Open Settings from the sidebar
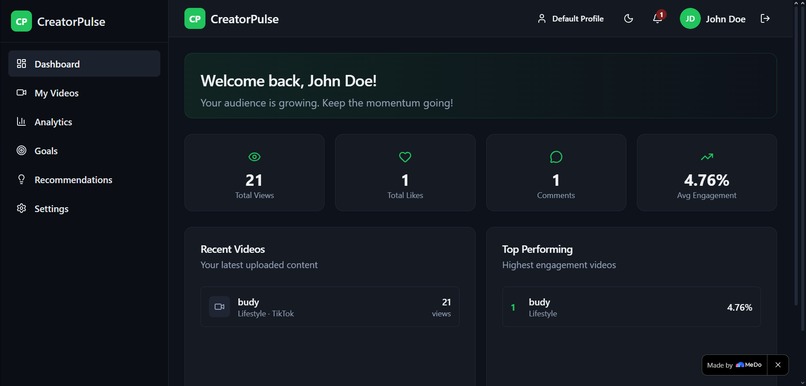 click(84, 209)
